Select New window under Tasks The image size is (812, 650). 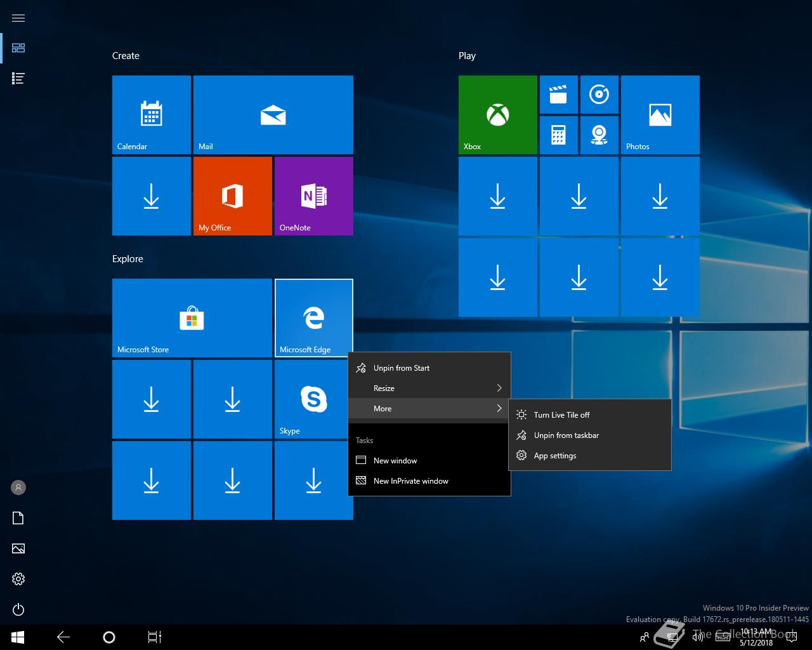(x=429, y=461)
